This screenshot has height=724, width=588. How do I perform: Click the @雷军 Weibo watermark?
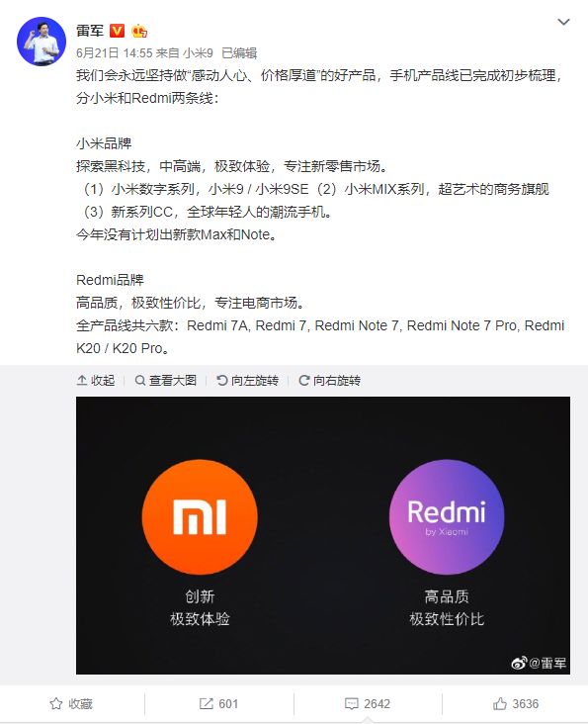539,663
